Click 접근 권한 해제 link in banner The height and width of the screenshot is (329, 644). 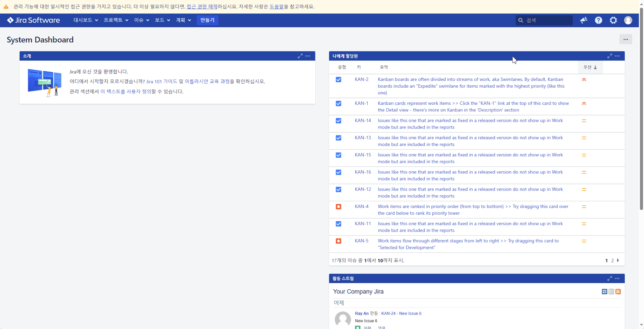coord(202,7)
